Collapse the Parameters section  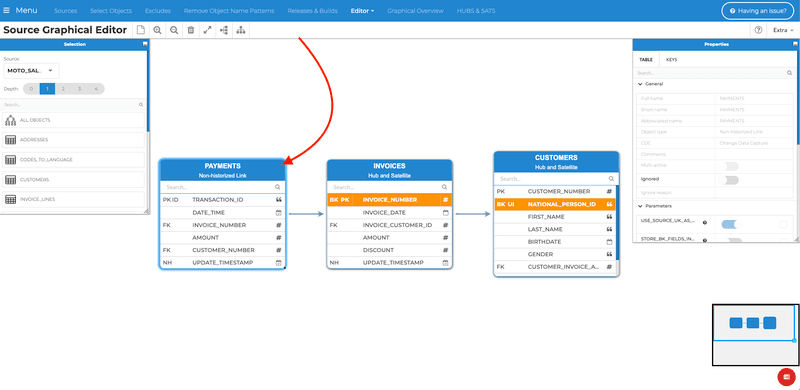pyautogui.click(x=640, y=206)
